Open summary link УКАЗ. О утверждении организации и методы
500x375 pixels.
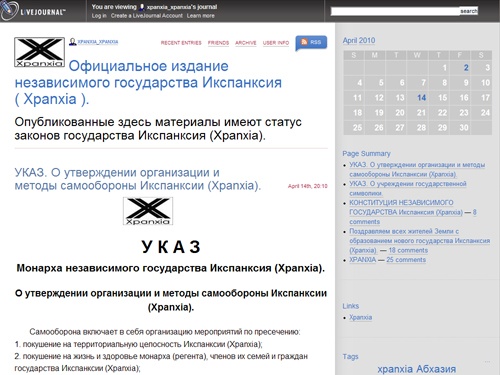(417, 169)
